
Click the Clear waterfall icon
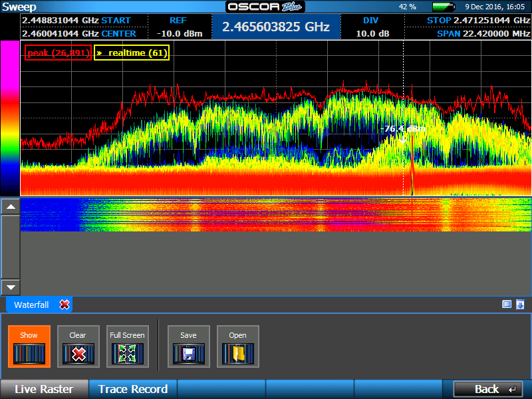tap(78, 346)
